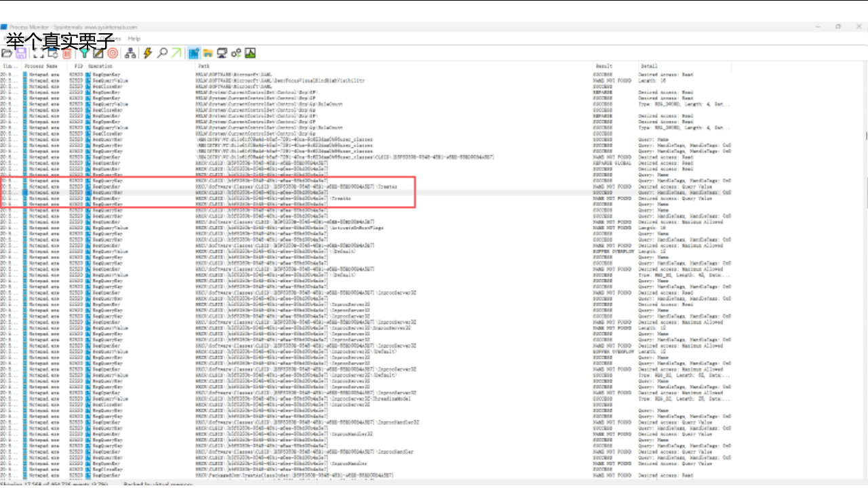Toggle Show Profiling Events icon
The width and height of the screenshot is (868, 488).
[x=250, y=53]
